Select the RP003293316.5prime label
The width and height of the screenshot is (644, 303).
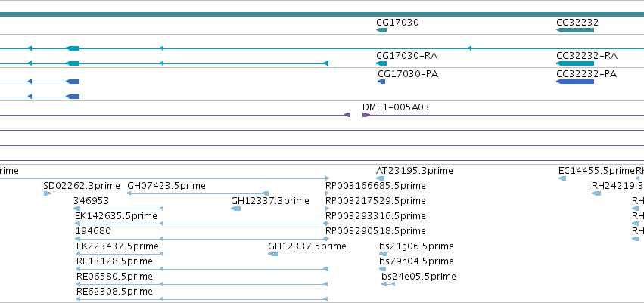[375, 215]
